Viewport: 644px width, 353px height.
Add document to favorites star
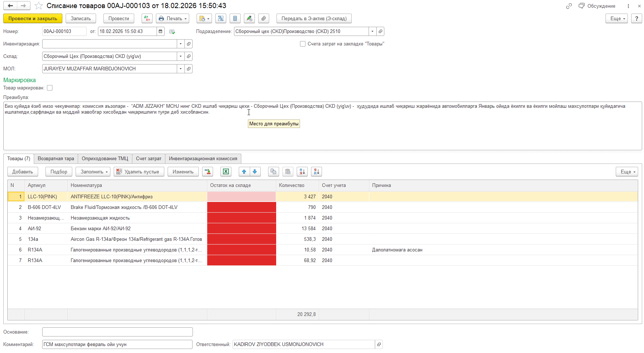pos(39,6)
